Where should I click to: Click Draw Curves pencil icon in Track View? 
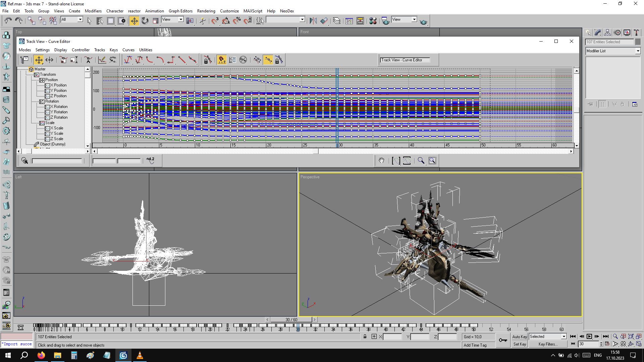pyautogui.click(x=102, y=60)
